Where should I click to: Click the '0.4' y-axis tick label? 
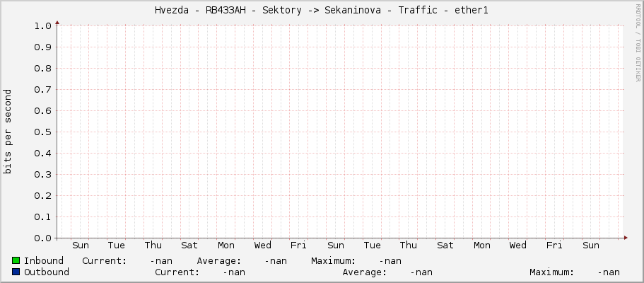point(42,154)
